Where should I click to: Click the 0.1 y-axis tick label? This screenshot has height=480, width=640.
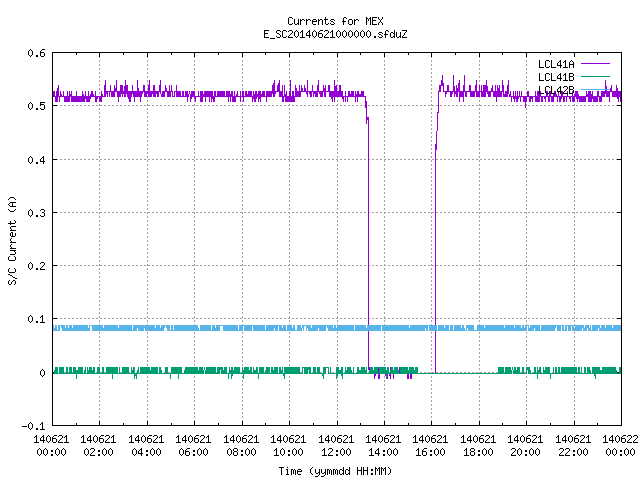click(36, 319)
